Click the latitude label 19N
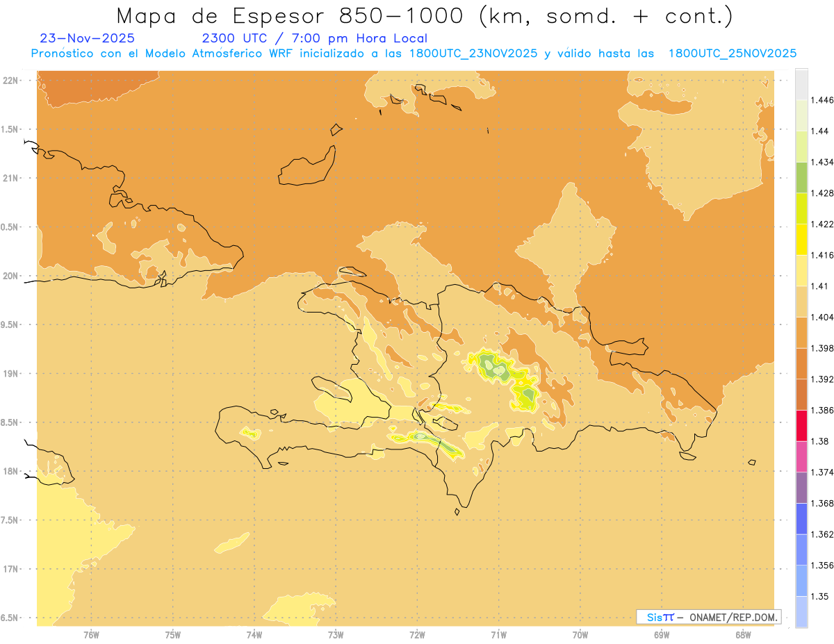Viewport: 834px width, 644px height. tap(10, 374)
